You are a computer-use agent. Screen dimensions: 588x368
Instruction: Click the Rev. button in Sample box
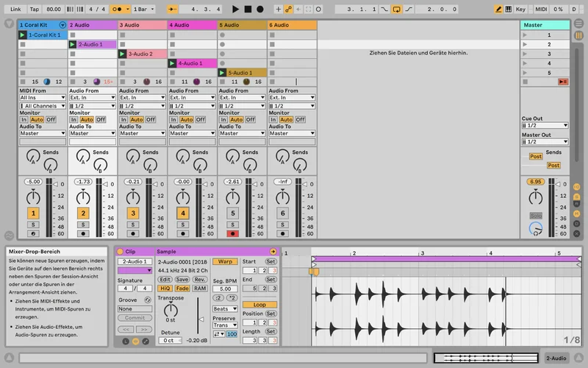click(200, 280)
